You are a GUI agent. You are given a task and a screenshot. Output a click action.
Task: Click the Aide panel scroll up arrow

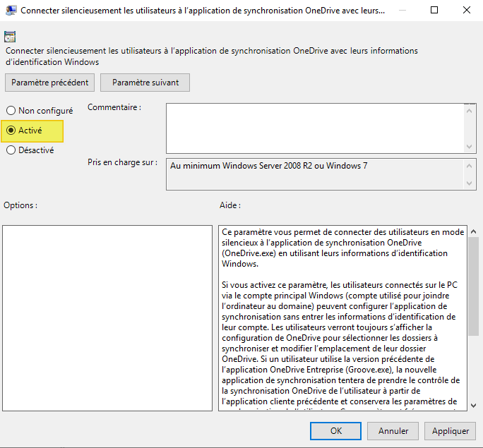[x=473, y=231]
